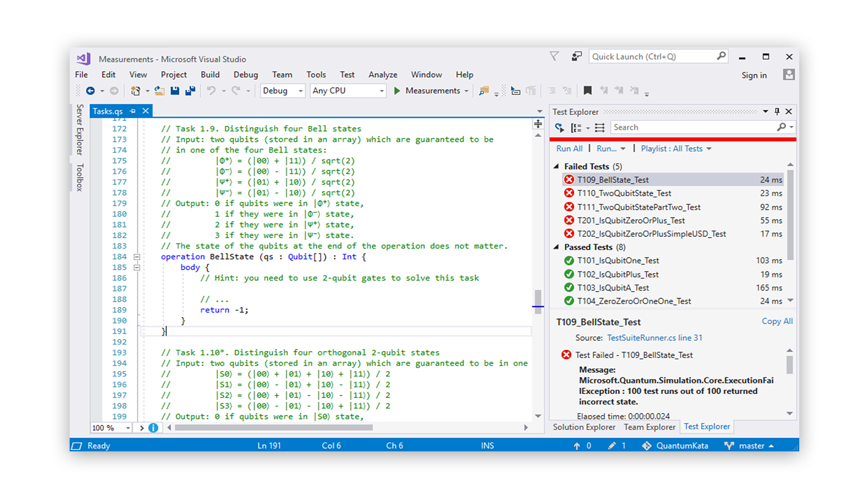The height and width of the screenshot is (488, 868).
Task: Click the info icon in editor bottom bar
Action: point(153,427)
